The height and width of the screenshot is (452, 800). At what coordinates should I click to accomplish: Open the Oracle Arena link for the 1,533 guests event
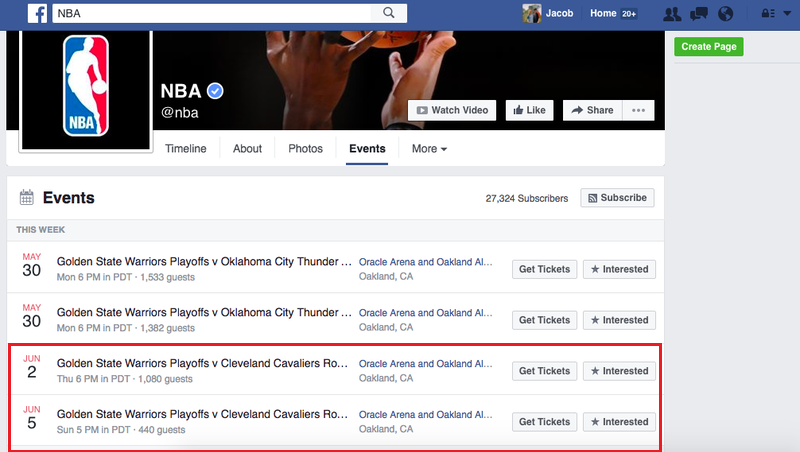coord(426,262)
